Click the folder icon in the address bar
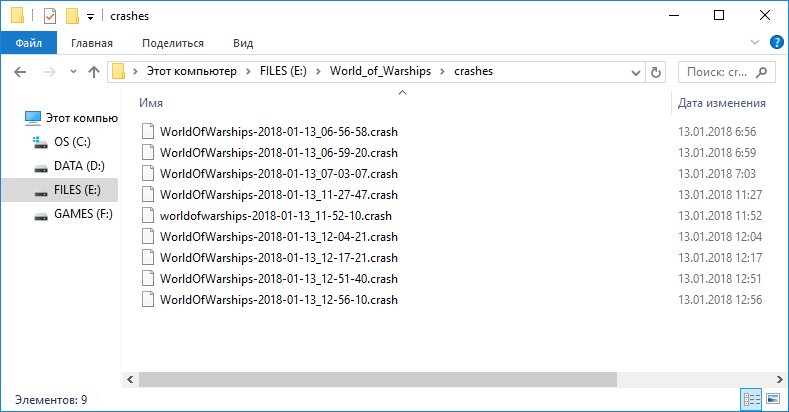Viewport: 789px width, 412px height. click(118, 71)
